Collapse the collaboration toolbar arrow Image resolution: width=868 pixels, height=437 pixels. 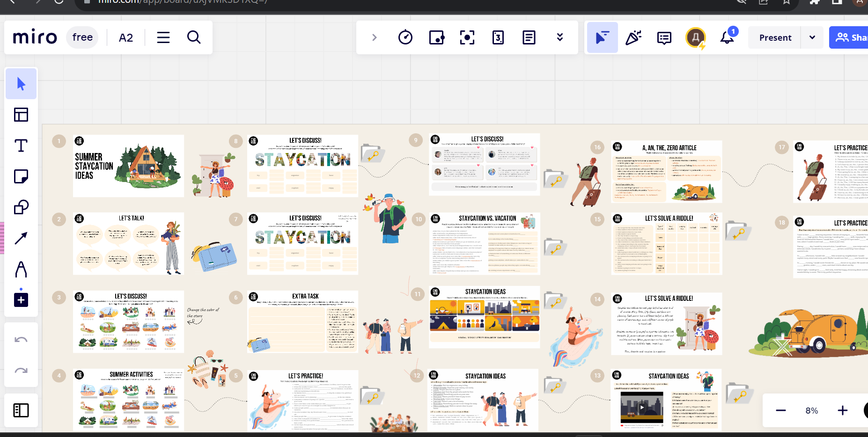(374, 37)
